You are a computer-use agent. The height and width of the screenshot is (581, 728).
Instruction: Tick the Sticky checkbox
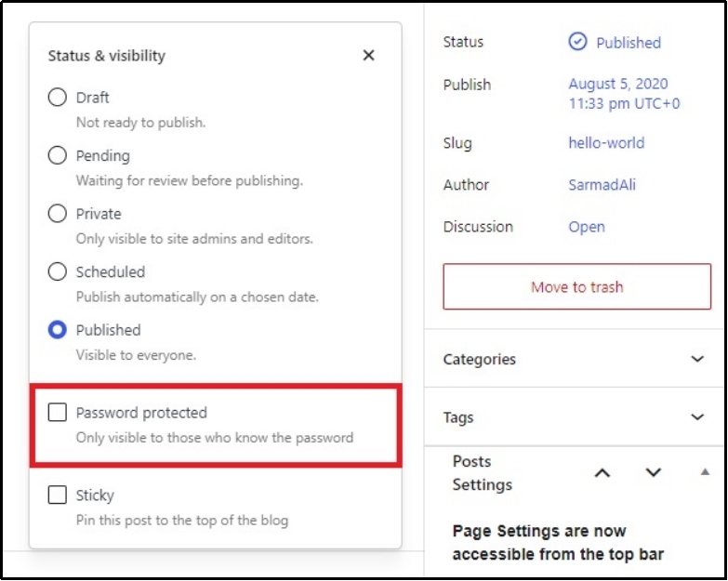pyautogui.click(x=58, y=495)
